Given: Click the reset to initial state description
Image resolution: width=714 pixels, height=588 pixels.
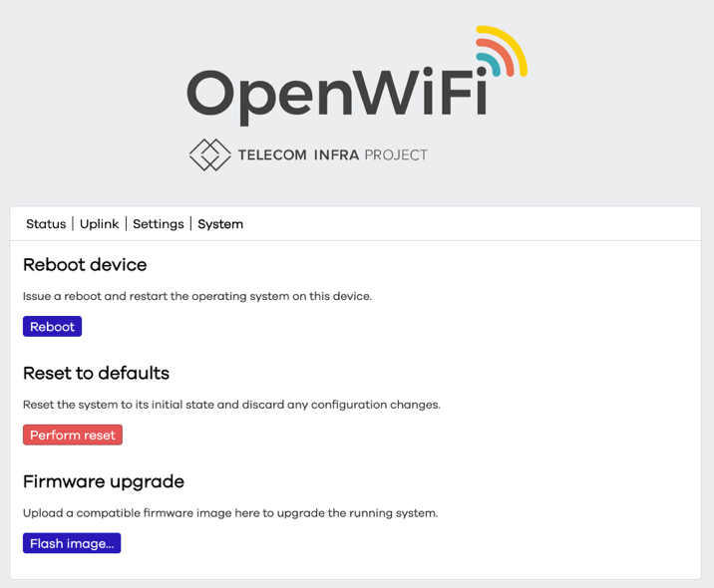Looking at the screenshot, I should pyautogui.click(x=231, y=405).
